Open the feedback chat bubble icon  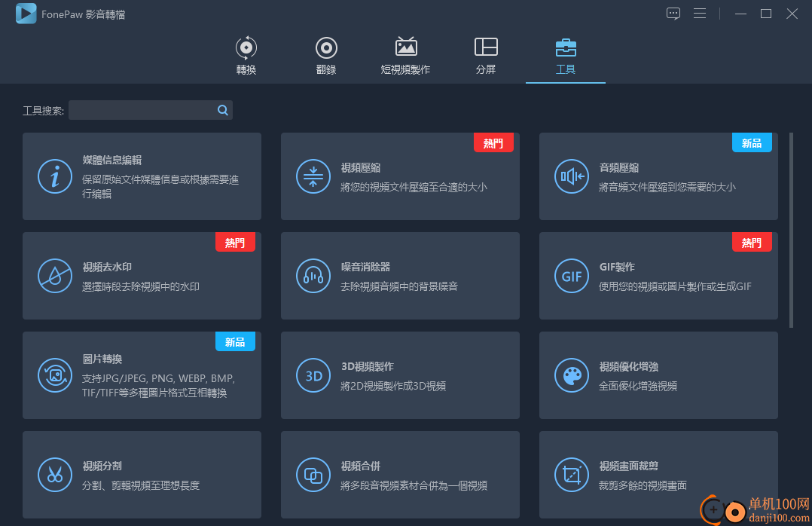pyautogui.click(x=673, y=14)
